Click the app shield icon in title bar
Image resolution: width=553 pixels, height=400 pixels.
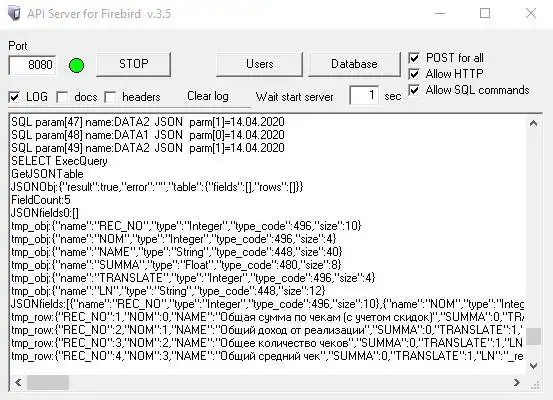(x=14, y=14)
